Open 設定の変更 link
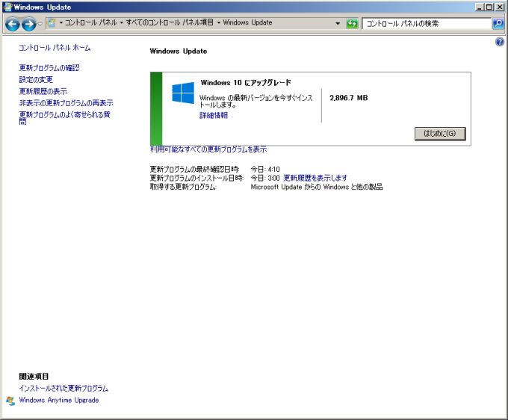The image size is (508, 420). [36, 80]
